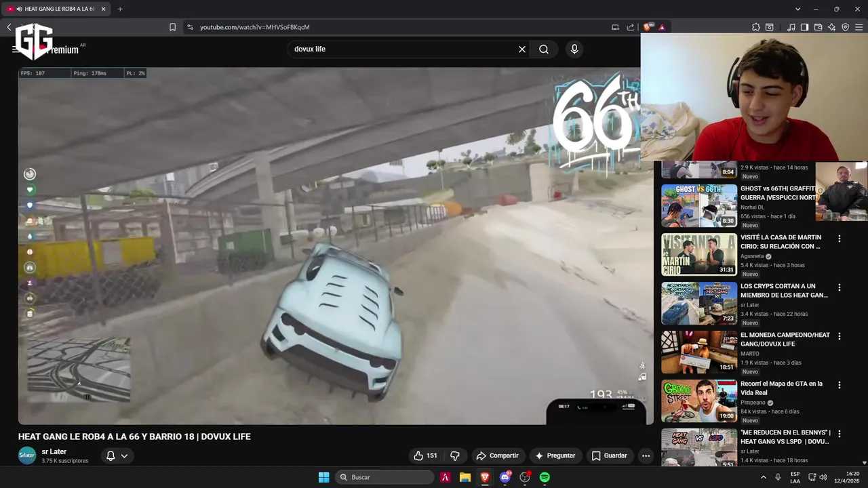This screenshot has height=488, width=868.
Task: Open the browser extensions puzzle icon
Action: pos(756,27)
